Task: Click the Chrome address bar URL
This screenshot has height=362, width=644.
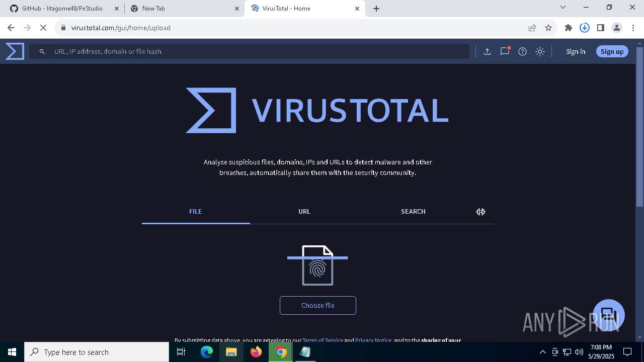Action: point(121,28)
